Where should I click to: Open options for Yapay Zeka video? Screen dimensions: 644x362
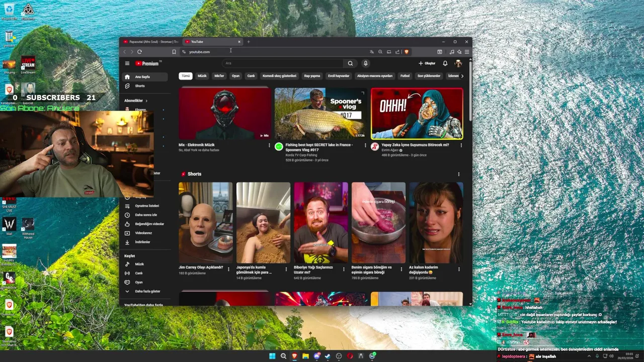tap(461, 145)
